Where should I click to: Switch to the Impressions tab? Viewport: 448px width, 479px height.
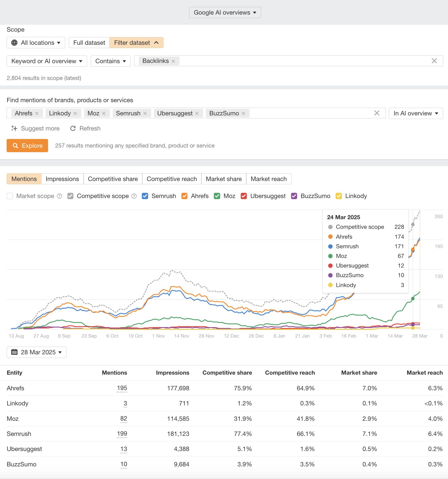pos(62,179)
